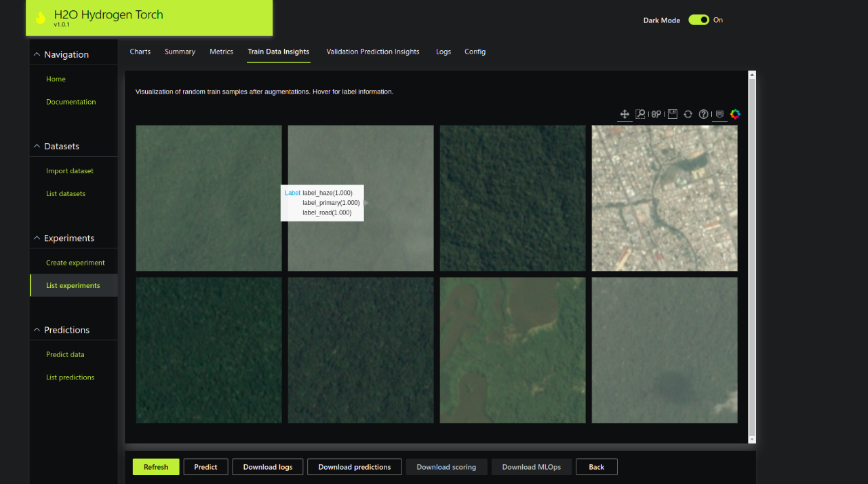
Task: Select the Pan tool in the plot toolbar
Action: coord(625,114)
